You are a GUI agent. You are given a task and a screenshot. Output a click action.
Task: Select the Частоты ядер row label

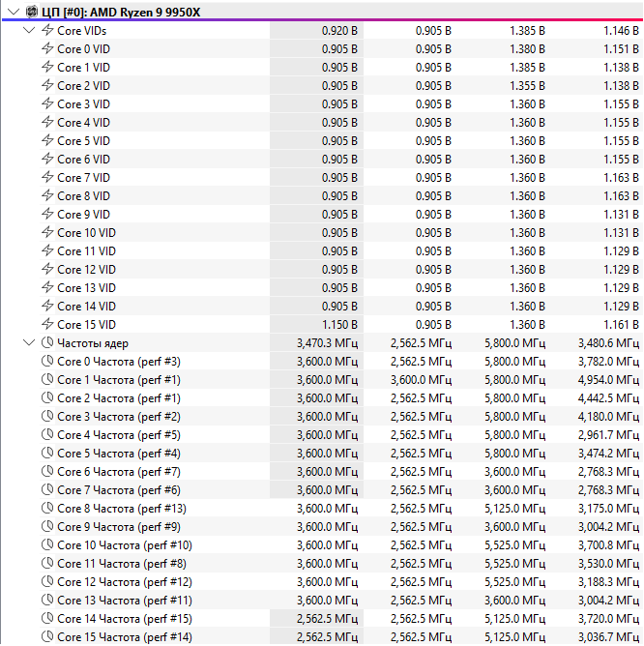coord(93,343)
